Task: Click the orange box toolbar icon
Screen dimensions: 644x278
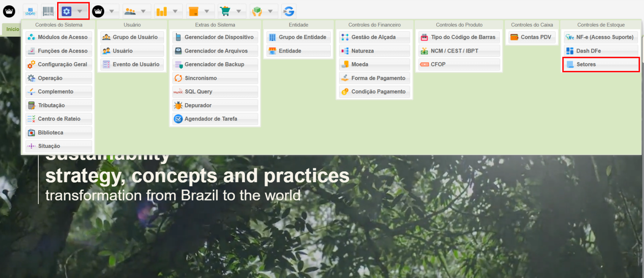Action: 194,12
